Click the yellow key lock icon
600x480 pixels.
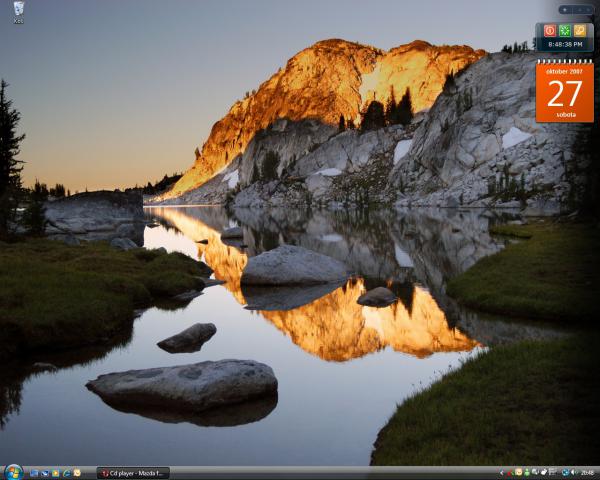click(580, 30)
